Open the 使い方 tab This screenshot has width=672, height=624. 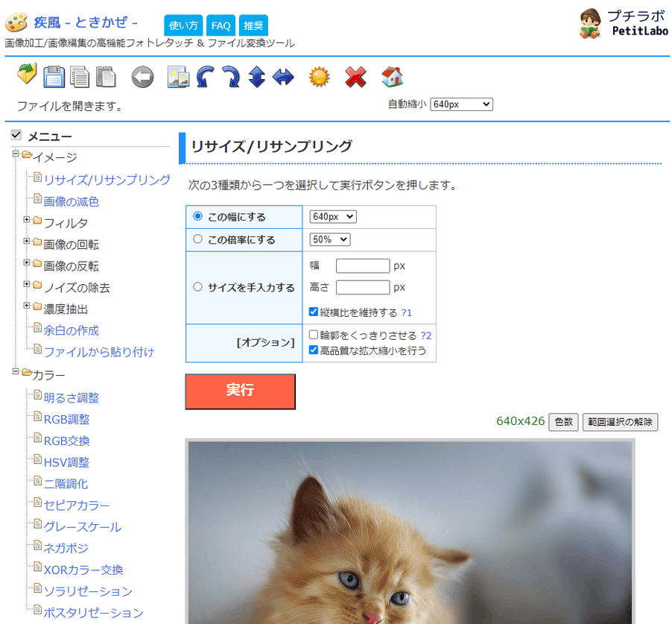[x=183, y=25]
